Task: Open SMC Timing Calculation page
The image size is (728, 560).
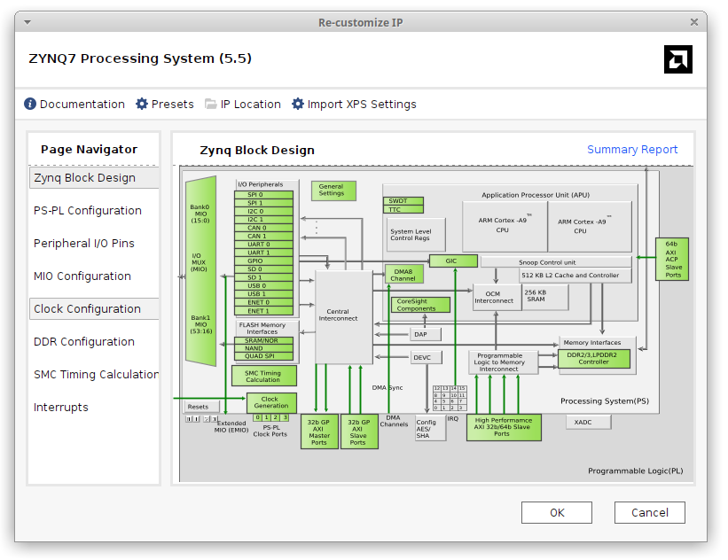Action: click(94, 375)
